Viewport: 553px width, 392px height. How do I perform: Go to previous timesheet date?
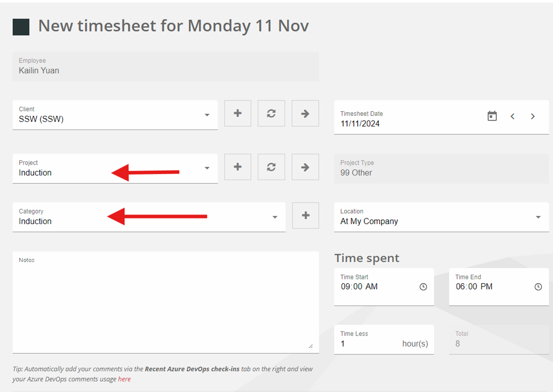(x=513, y=116)
